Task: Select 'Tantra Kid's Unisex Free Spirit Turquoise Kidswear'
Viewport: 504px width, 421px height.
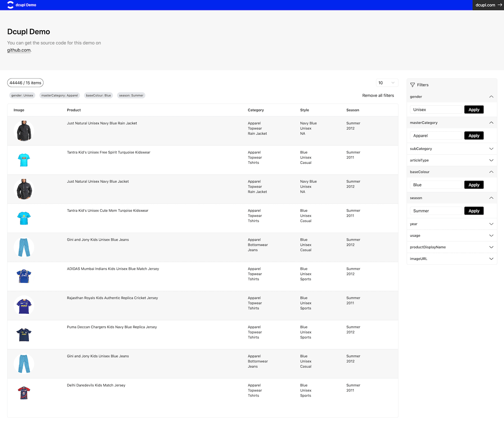Action: pyautogui.click(x=109, y=152)
